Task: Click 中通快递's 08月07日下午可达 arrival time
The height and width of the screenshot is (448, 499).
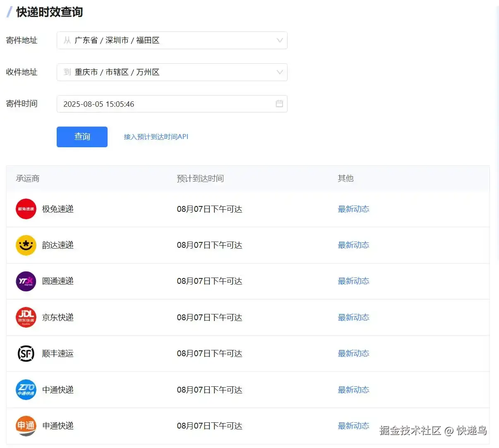Action: pos(209,390)
